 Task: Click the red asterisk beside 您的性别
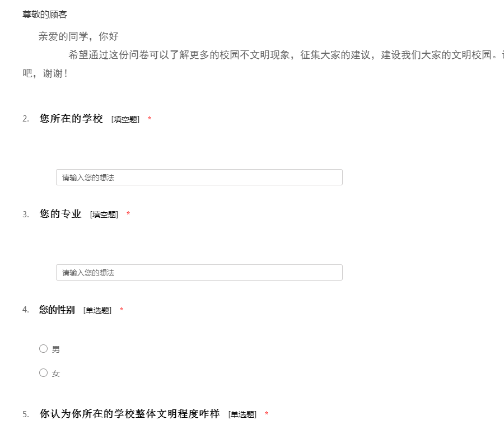[122, 310]
